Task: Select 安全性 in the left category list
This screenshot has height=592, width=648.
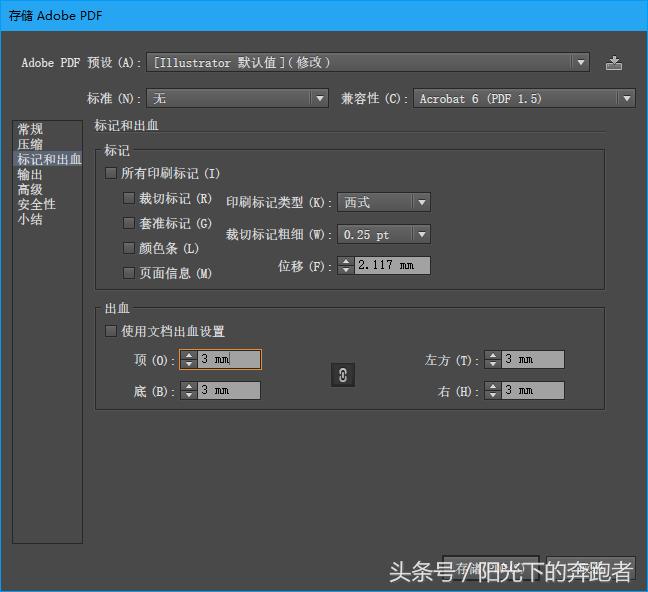Action: pyautogui.click(x=36, y=204)
